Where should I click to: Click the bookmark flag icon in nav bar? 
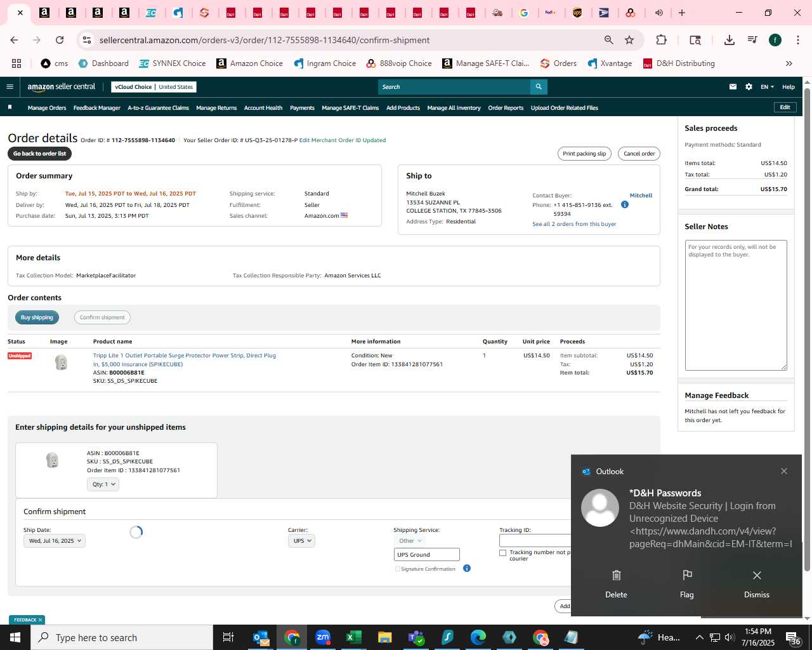click(x=10, y=107)
